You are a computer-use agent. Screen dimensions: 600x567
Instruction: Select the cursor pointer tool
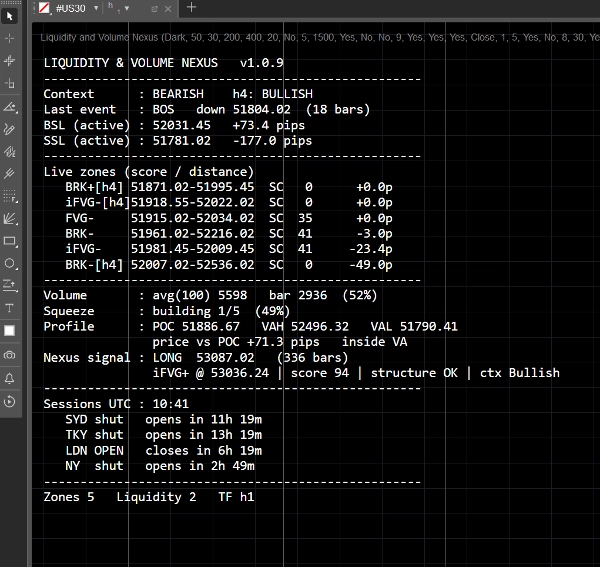click(x=10, y=16)
